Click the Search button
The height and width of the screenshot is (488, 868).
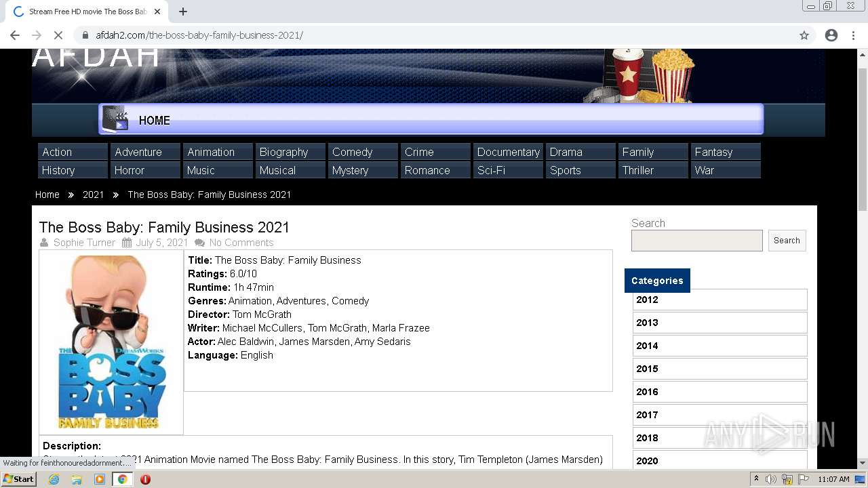(x=787, y=241)
